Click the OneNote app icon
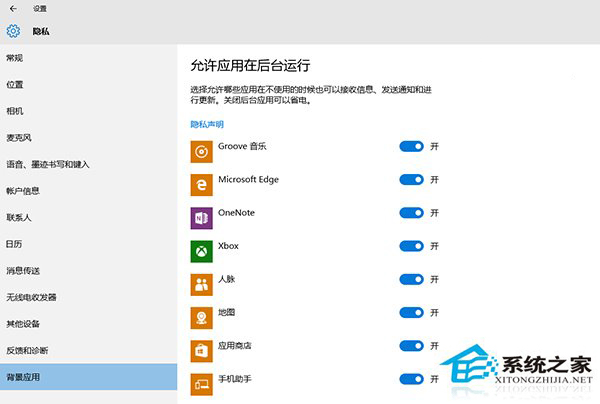 [x=201, y=218]
